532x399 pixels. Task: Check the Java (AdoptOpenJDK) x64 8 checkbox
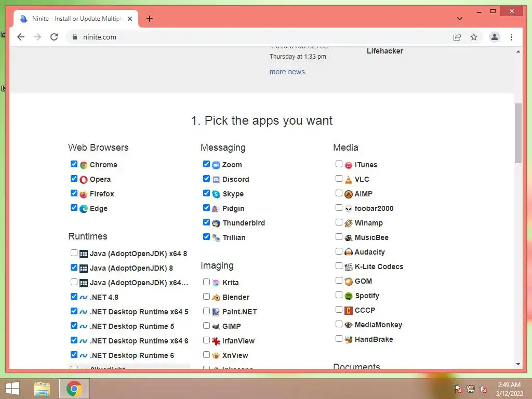[x=74, y=253]
